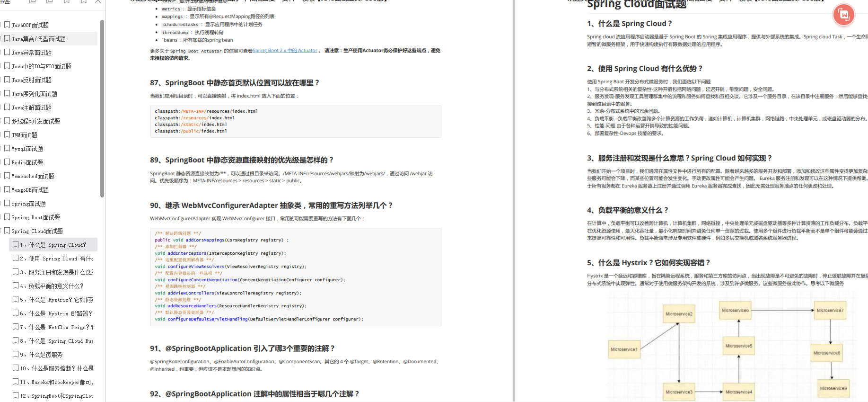Click bookmark icon beside MongoDB面试题
This screenshot has width=868, height=402.
coord(7,189)
